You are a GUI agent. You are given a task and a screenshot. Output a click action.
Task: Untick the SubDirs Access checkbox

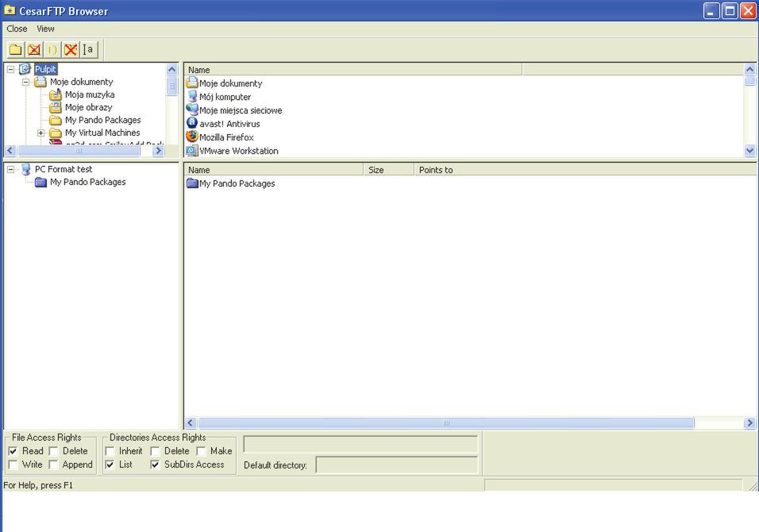click(155, 465)
